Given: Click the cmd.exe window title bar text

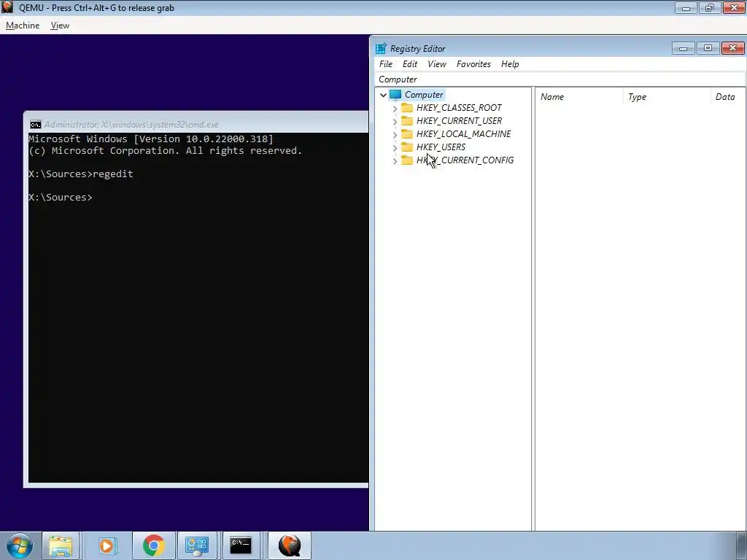Looking at the screenshot, I should [131, 125].
